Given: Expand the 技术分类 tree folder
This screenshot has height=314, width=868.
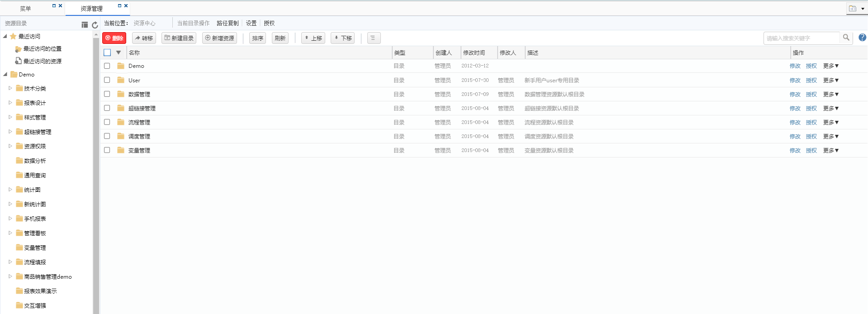Looking at the screenshot, I should click(10, 88).
